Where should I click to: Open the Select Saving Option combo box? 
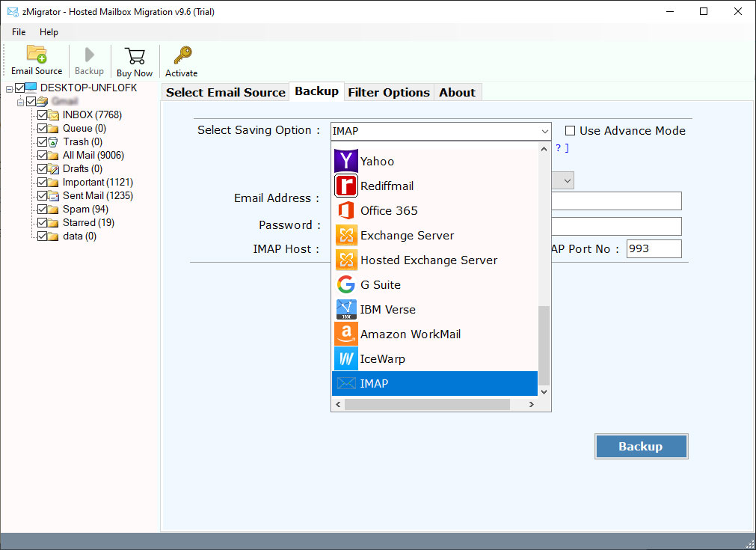click(x=440, y=131)
